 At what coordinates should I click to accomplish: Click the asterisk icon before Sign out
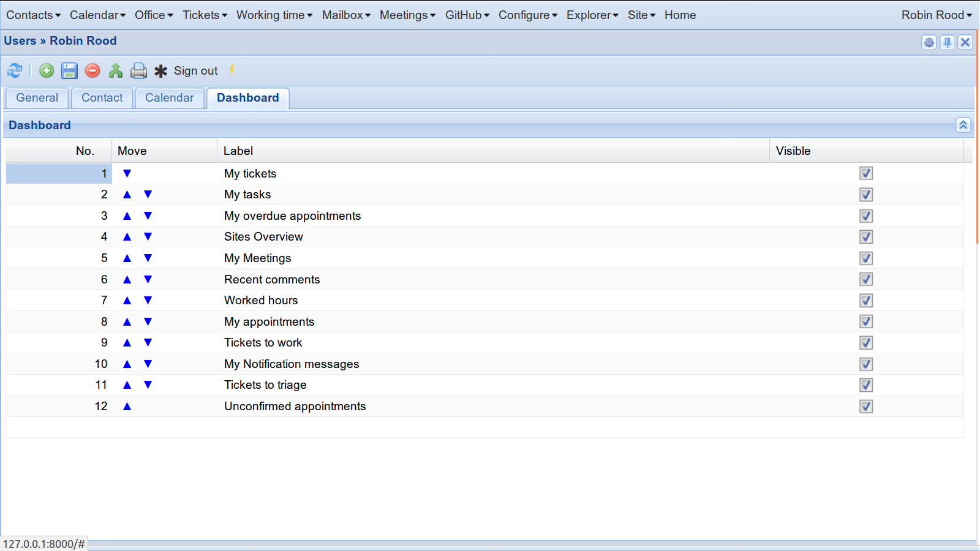[160, 71]
